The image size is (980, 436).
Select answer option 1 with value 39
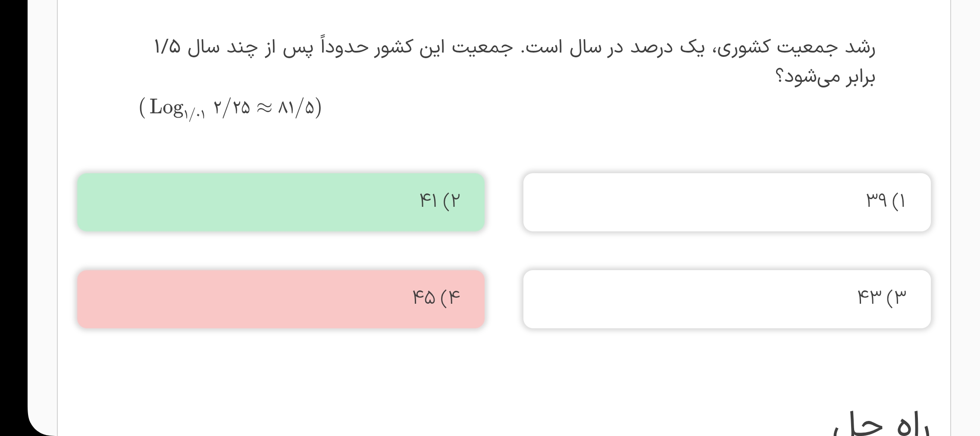tap(727, 202)
